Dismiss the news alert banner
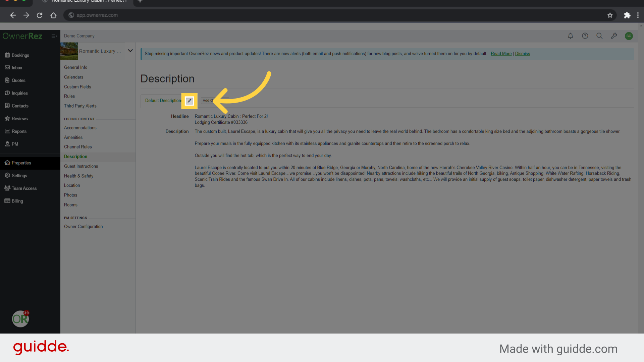644x362 pixels. (x=522, y=54)
